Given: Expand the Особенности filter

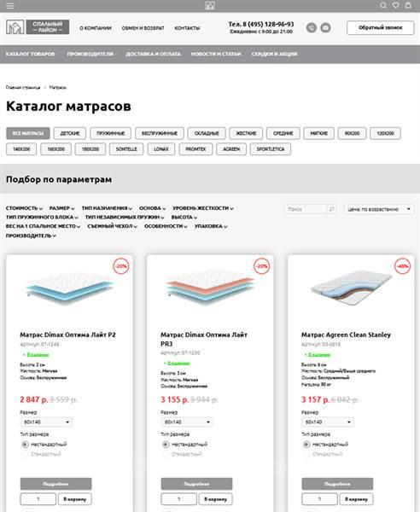Looking at the screenshot, I should (x=166, y=226).
